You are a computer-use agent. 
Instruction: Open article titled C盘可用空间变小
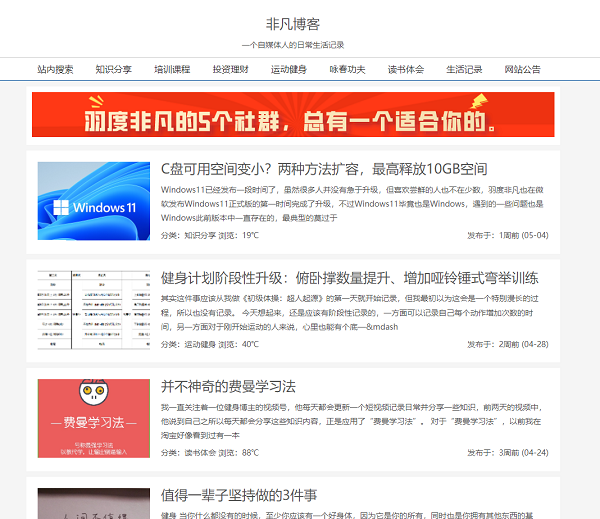[324, 169]
